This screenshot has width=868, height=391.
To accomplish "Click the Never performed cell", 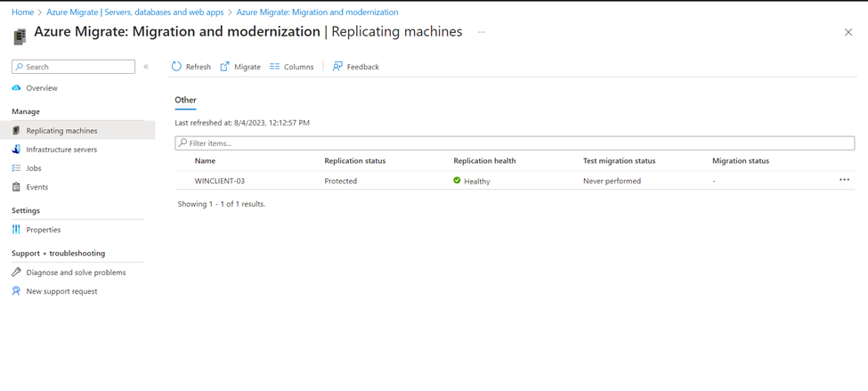I will pyautogui.click(x=612, y=181).
